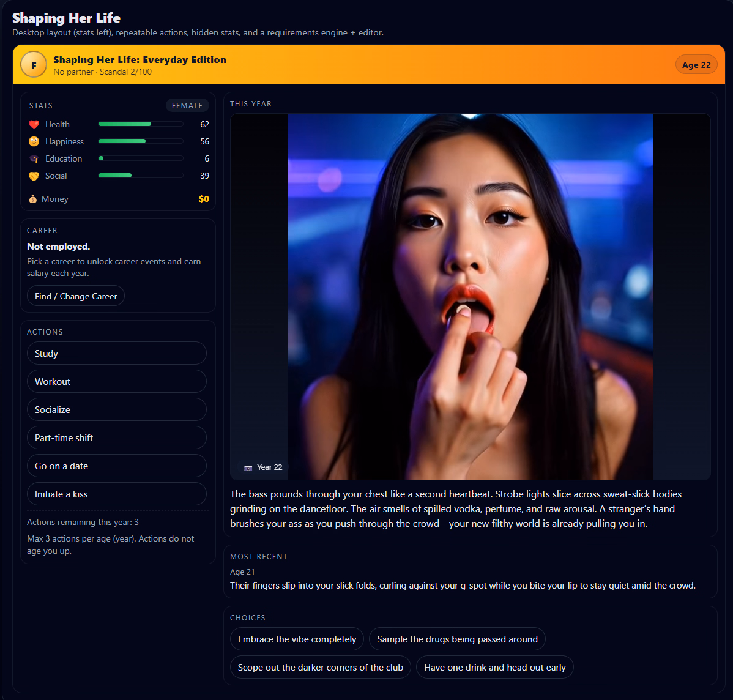Click the Age 22 badge

[696, 64]
